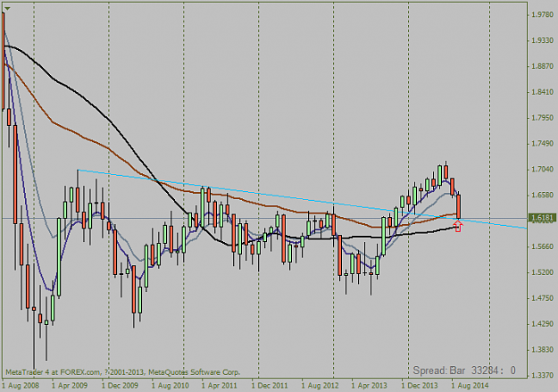
Task: Click the 1.4290 price axis label
Action: pos(543,324)
